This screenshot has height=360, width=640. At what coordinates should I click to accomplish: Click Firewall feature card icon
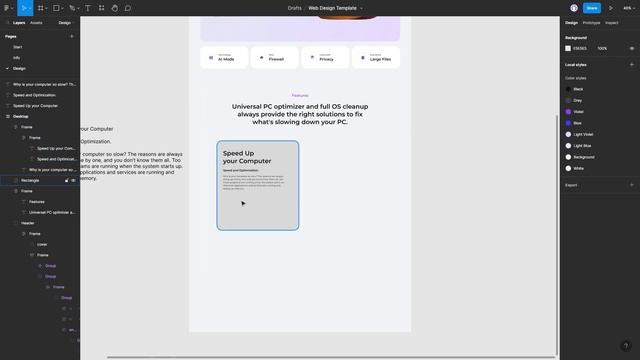click(x=262, y=58)
